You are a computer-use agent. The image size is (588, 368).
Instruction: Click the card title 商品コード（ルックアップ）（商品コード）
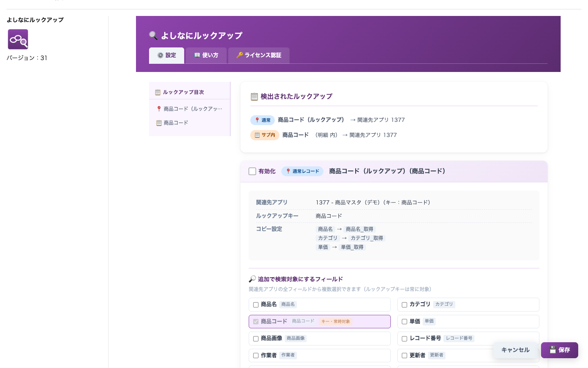[388, 171]
